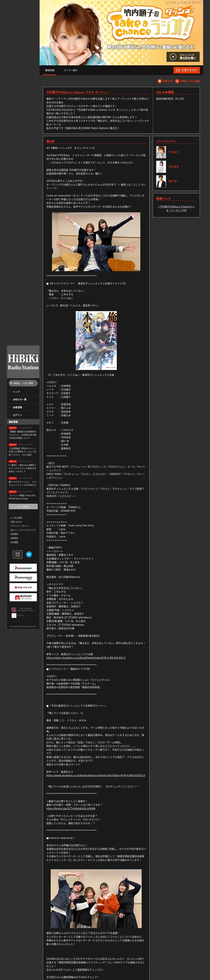Open the Bushiroad logo banner

23,568
